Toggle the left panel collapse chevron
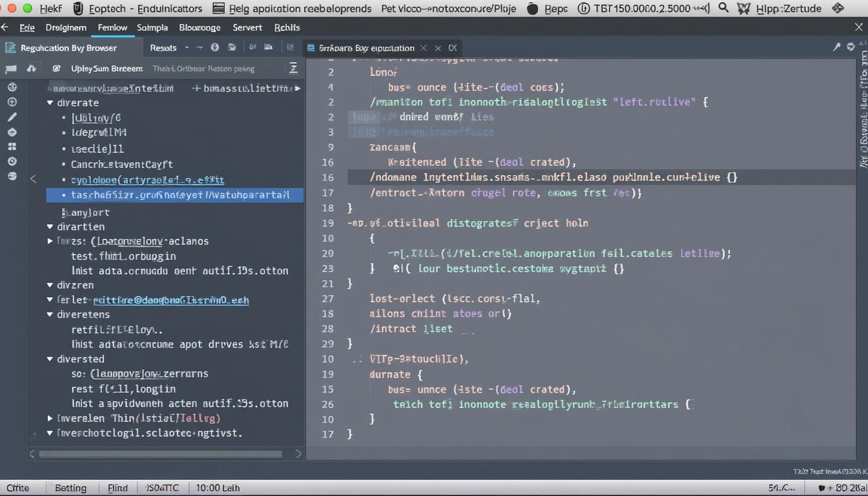This screenshot has height=496, width=868. pos(33,178)
